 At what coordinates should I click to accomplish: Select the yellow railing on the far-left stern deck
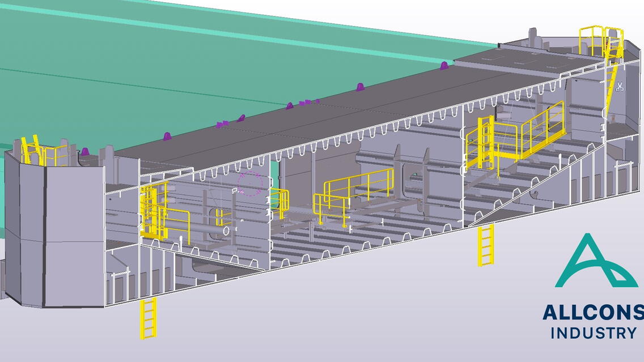pos(43,151)
